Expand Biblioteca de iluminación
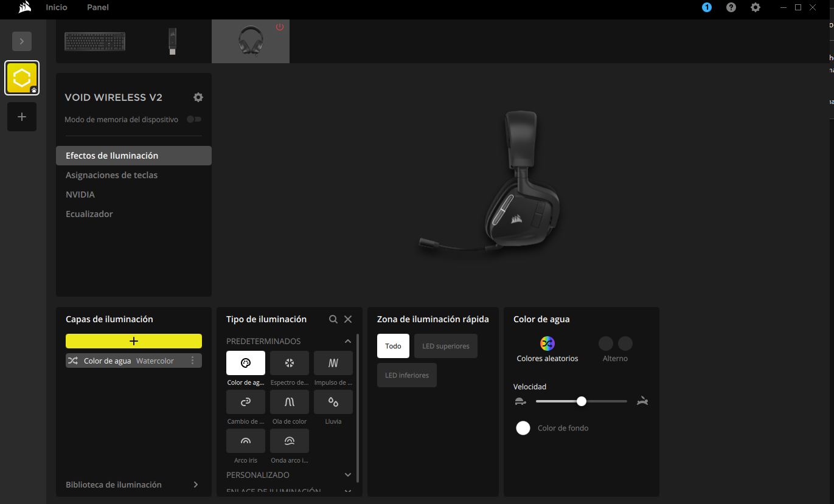This screenshot has height=504, width=834. point(195,485)
